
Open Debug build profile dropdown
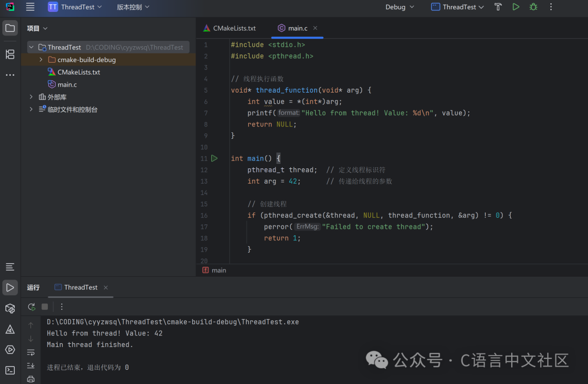coord(400,7)
